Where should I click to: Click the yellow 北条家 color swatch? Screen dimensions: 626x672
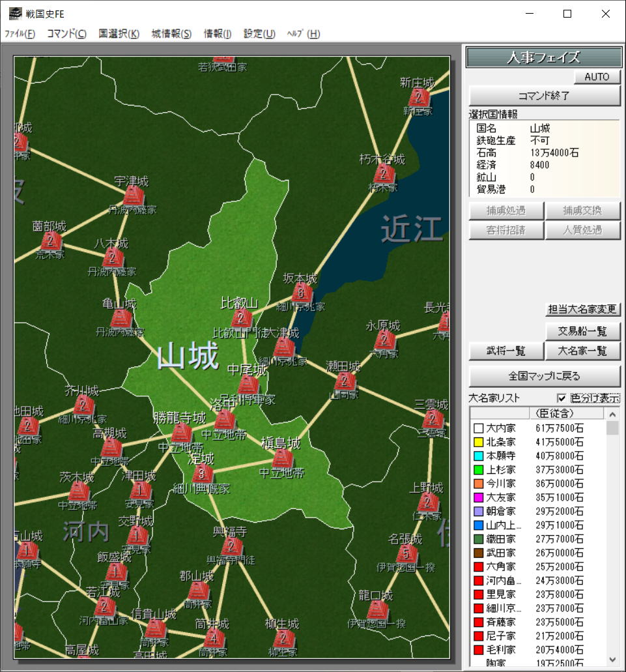[x=478, y=442]
